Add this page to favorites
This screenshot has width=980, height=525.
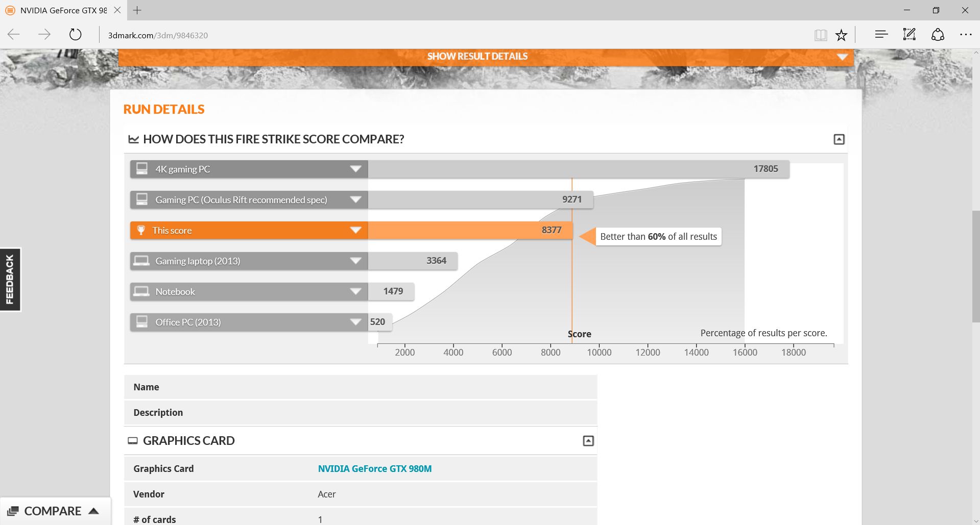point(841,35)
